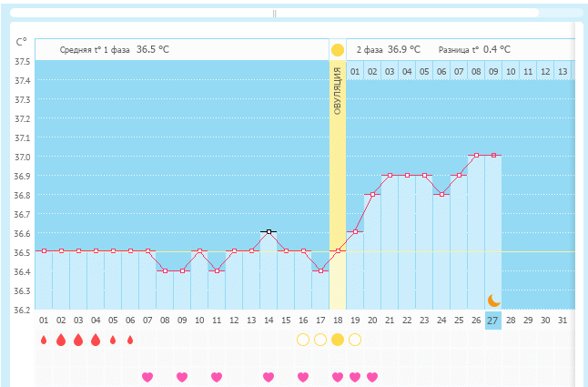Click the pink heart on day 07
The width and height of the screenshot is (588, 387).
tap(147, 376)
